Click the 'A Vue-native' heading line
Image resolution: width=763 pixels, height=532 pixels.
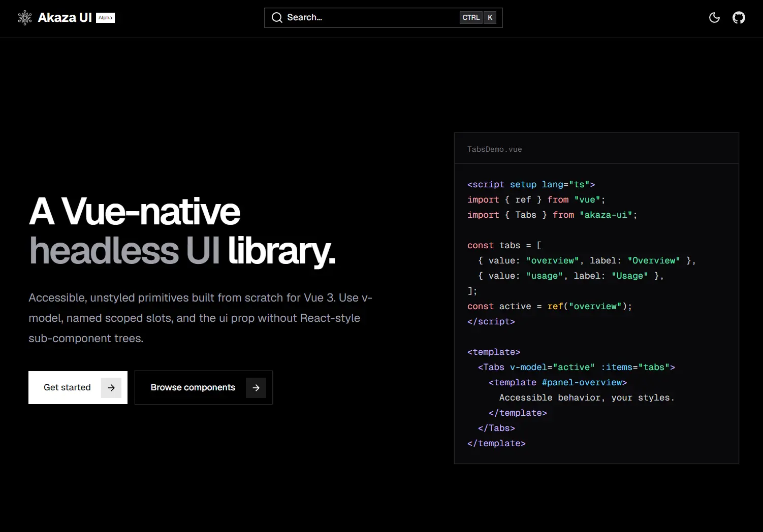(x=135, y=211)
